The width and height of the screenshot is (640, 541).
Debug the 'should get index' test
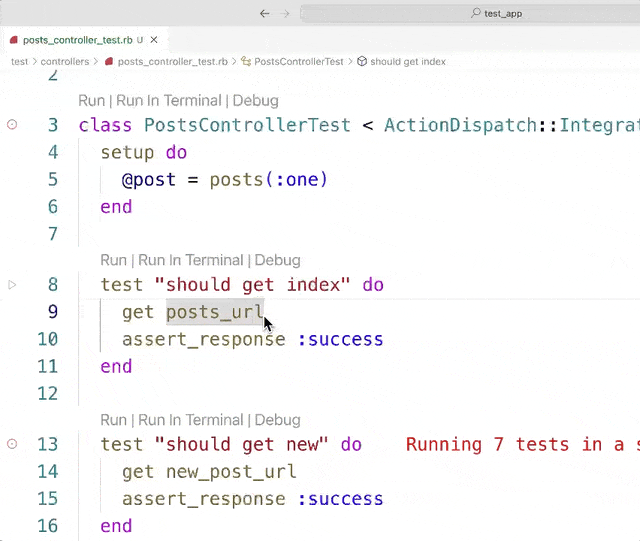[278, 260]
